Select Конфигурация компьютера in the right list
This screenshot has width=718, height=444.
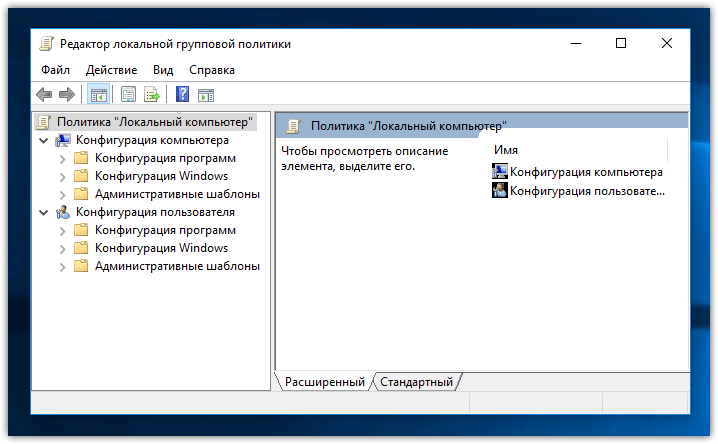586,172
